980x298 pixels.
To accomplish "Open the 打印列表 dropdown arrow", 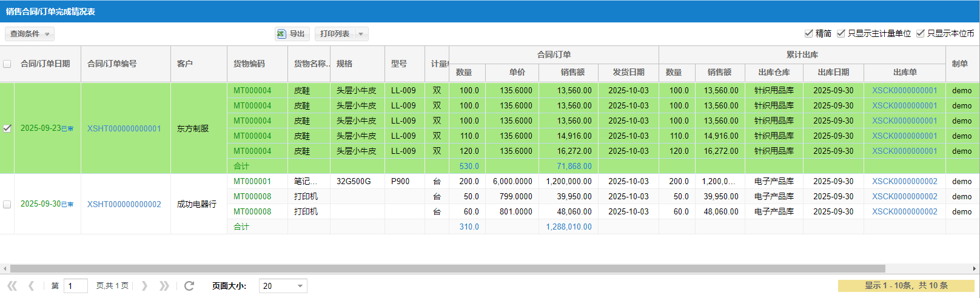I will click(361, 34).
